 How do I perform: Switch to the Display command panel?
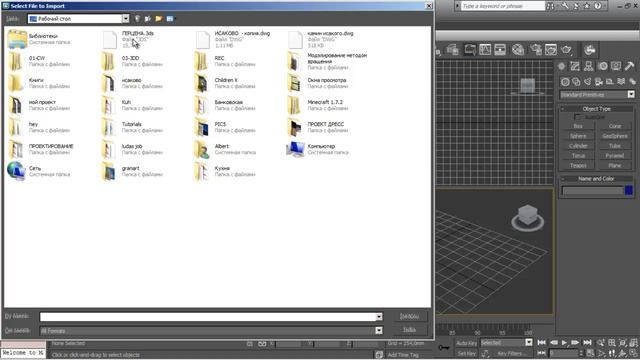pos(616,66)
